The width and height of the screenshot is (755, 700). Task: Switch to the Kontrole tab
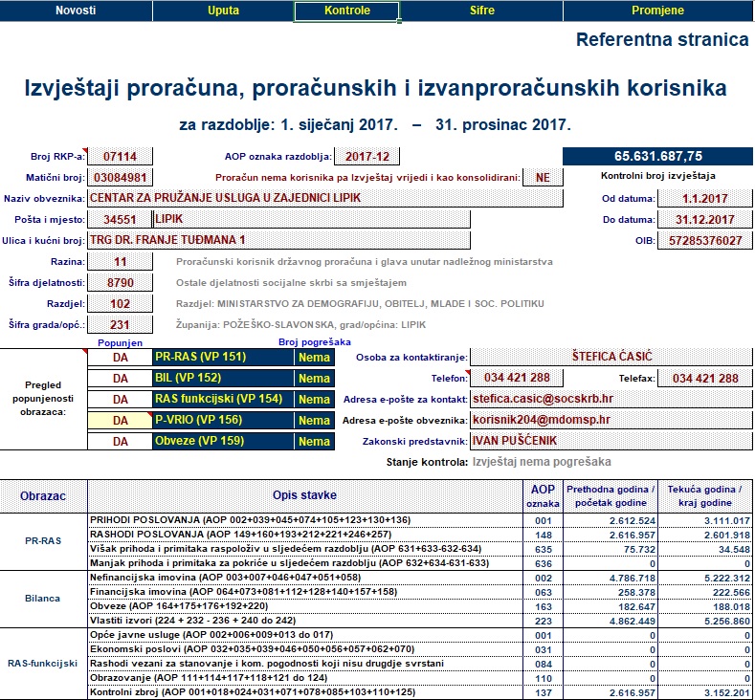point(346,11)
